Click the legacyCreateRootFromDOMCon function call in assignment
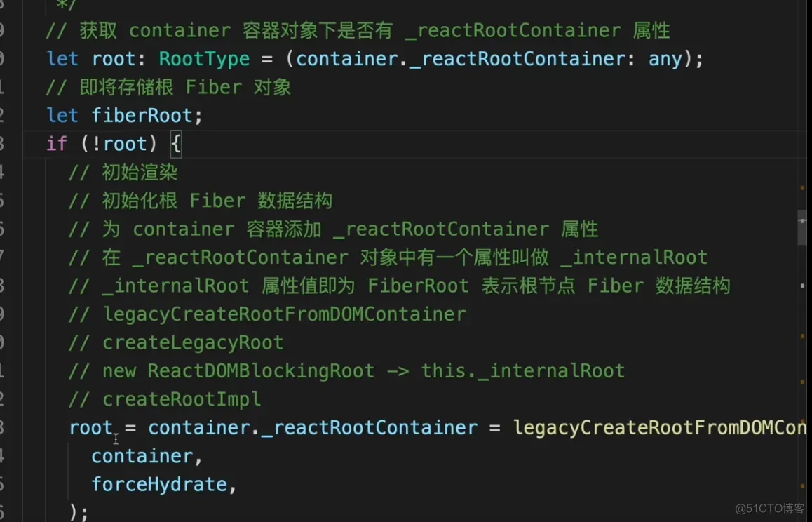812x522 pixels. [x=659, y=428]
